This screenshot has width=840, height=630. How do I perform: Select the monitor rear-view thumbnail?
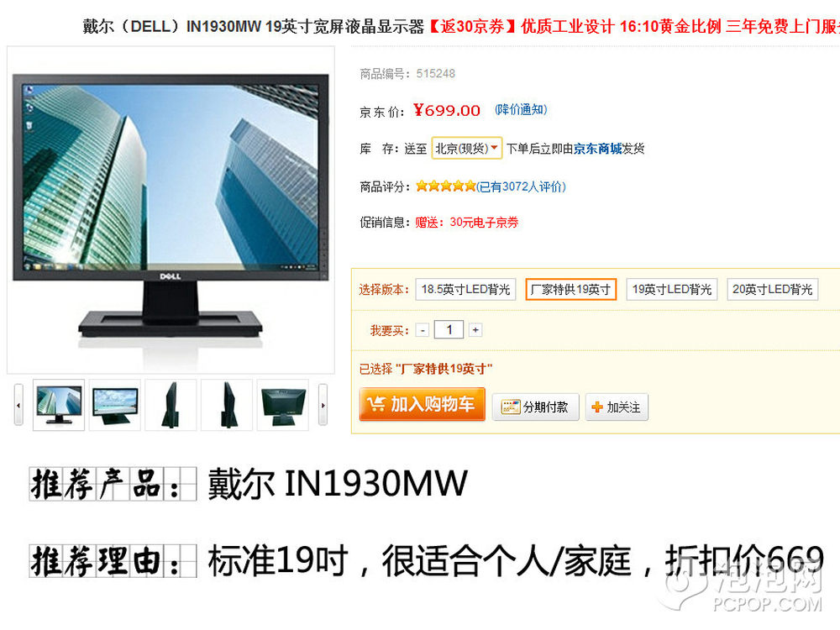click(283, 405)
